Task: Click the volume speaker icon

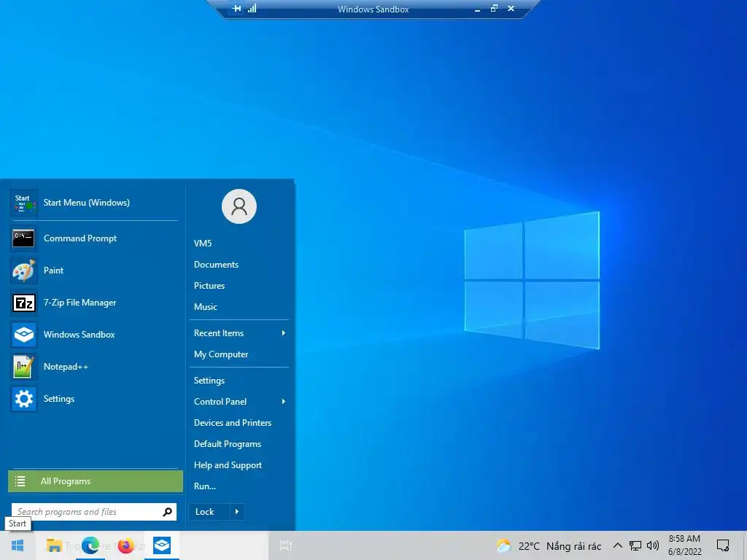Action: (x=653, y=545)
